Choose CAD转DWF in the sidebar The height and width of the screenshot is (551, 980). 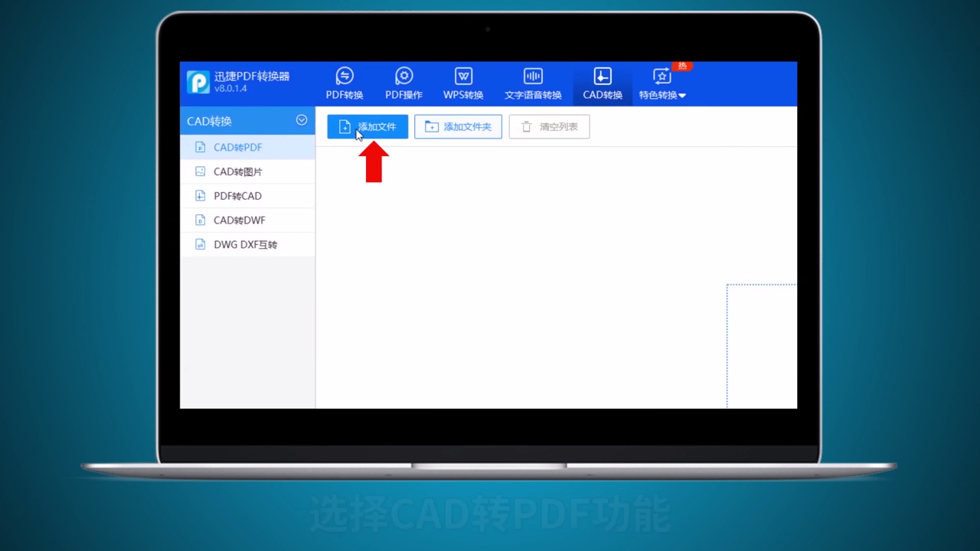pyautogui.click(x=247, y=220)
